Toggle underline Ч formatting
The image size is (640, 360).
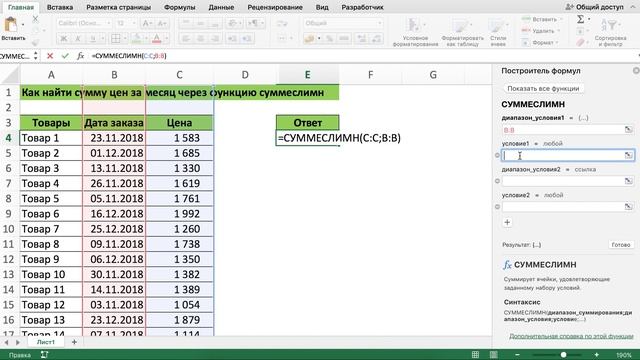tap(93, 39)
